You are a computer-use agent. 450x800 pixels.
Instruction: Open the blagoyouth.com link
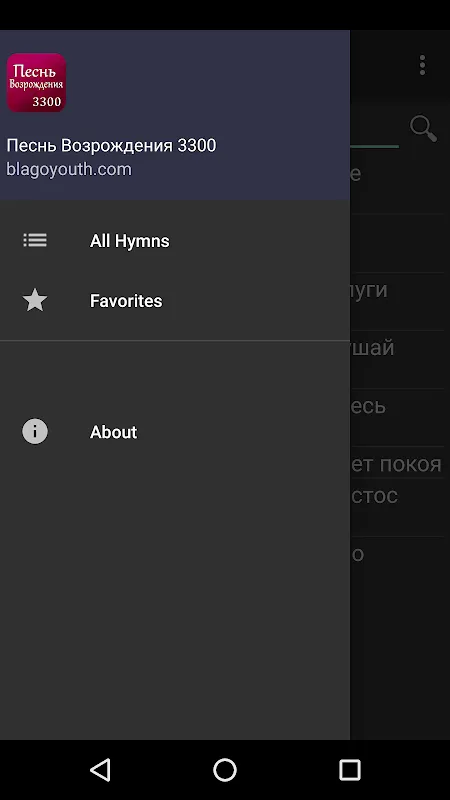(69, 169)
